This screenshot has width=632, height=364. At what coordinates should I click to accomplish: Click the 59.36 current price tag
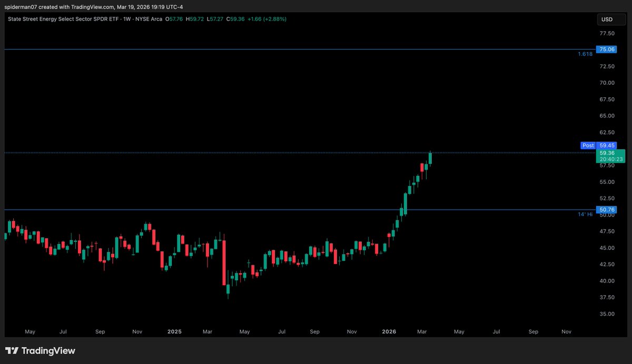[610, 156]
